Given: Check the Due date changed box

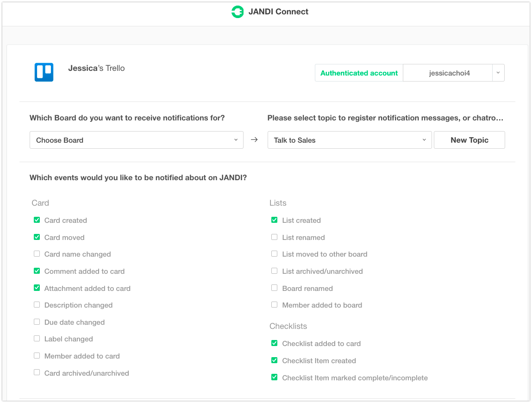Looking at the screenshot, I should click(37, 322).
